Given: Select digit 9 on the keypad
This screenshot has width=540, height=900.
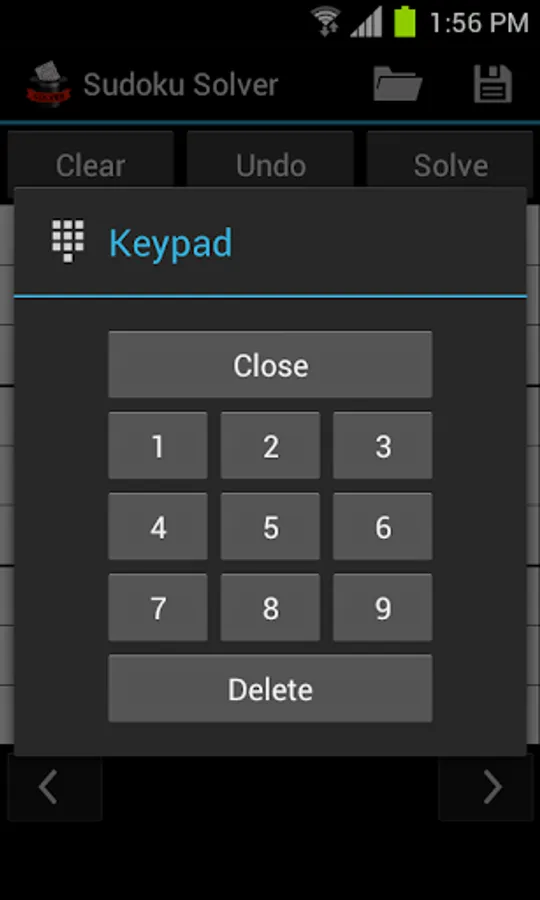Looking at the screenshot, I should [x=383, y=607].
